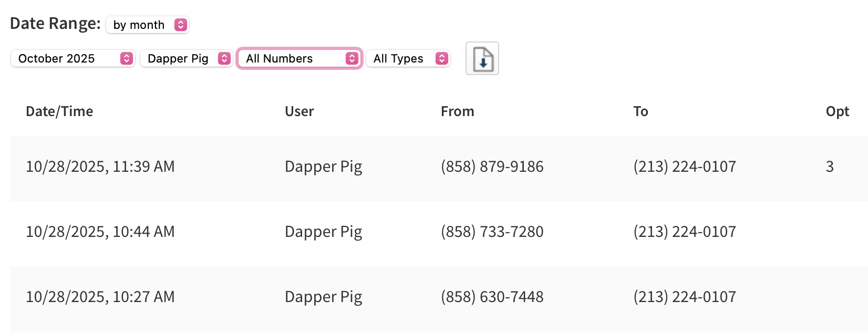Click the Opt value 3 in first row

pos(830,167)
